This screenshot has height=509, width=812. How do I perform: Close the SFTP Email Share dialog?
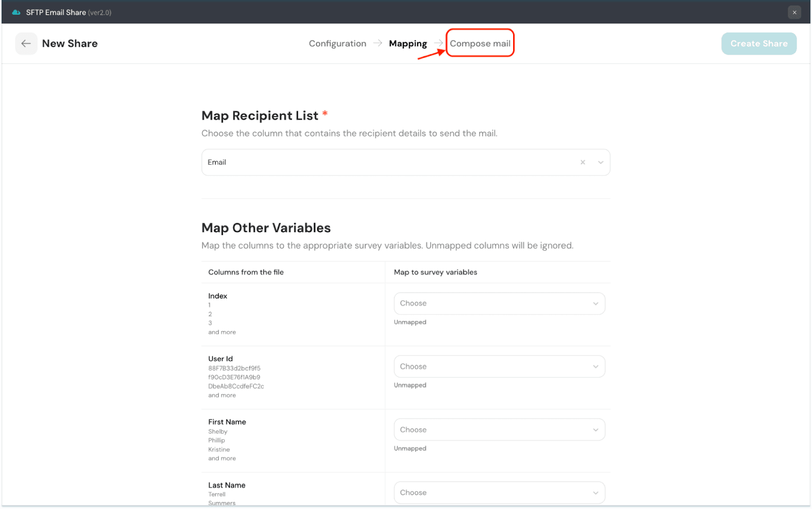[x=794, y=12]
